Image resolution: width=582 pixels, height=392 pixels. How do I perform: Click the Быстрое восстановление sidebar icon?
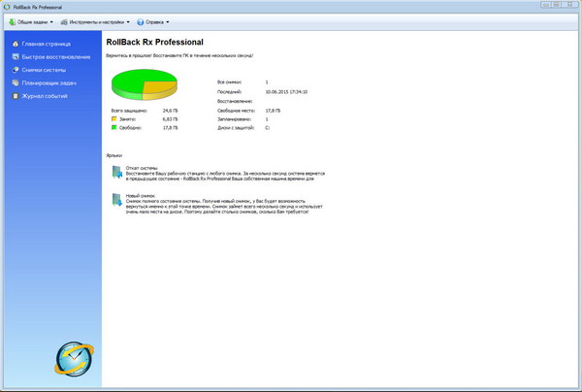point(14,57)
